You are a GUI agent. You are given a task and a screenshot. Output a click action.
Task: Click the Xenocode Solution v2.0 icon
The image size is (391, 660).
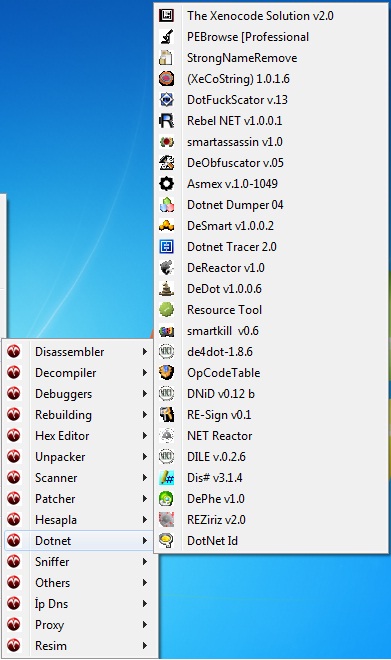[x=167, y=16]
